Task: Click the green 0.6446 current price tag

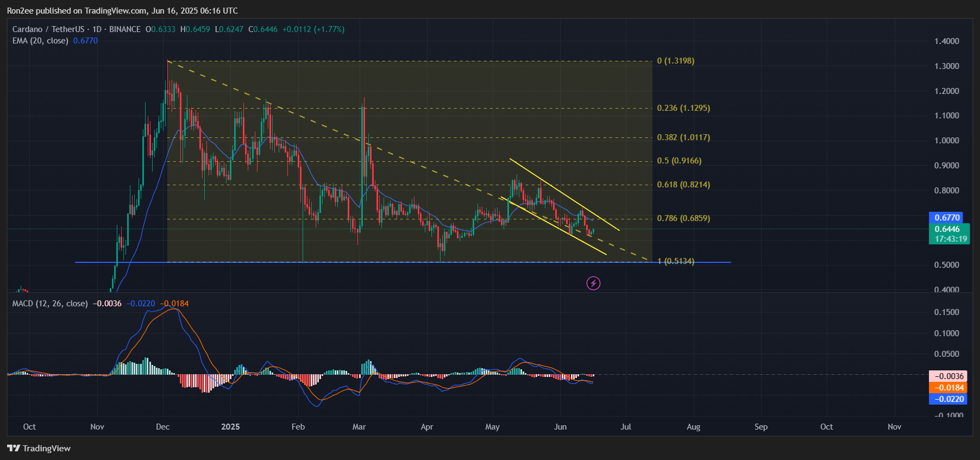Action: coord(947,229)
